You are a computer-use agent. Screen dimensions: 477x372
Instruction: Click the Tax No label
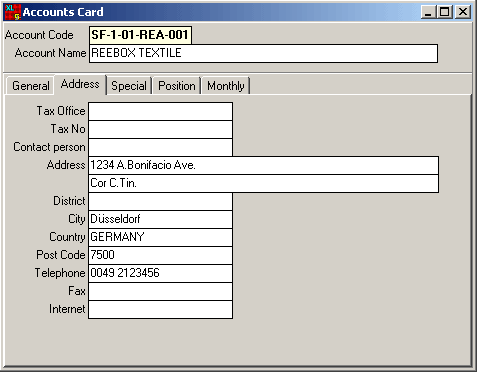click(68, 129)
